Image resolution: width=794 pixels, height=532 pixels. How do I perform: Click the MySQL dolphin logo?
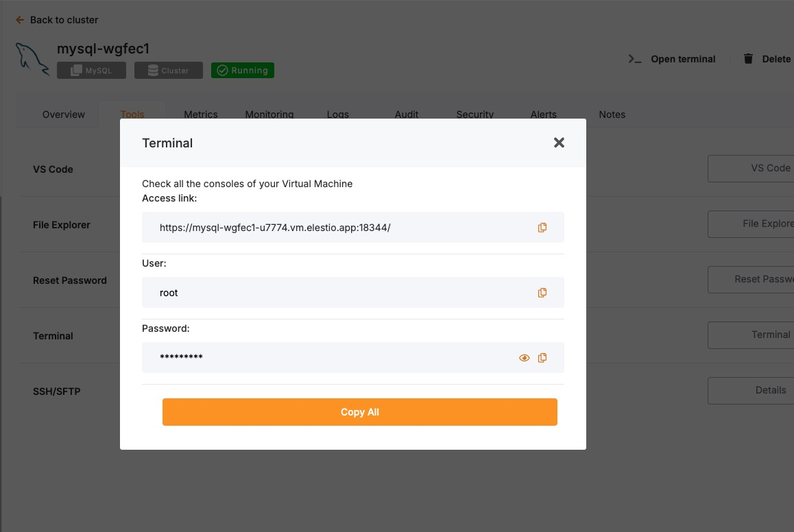point(32,59)
